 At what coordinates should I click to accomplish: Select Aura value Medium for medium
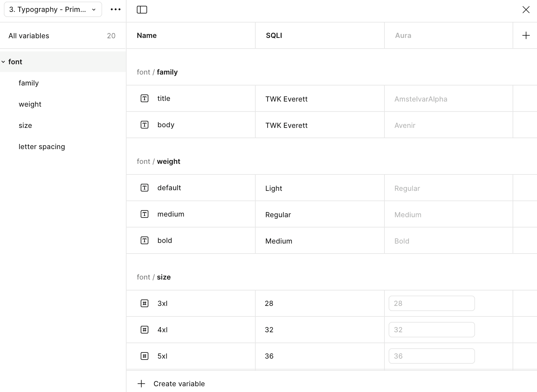(x=408, y=215)
